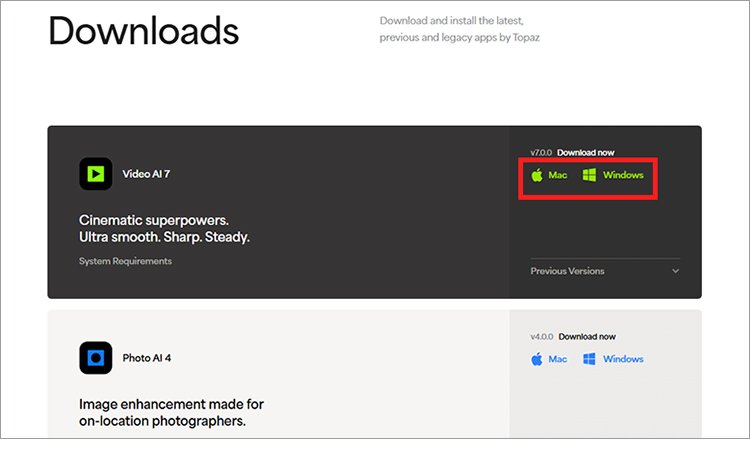The height and width of the screenshot is (459, 750).
Task: Click 'Ultra smooth. Sharp. Steady.' line
Action: click(x=165, y=237)
